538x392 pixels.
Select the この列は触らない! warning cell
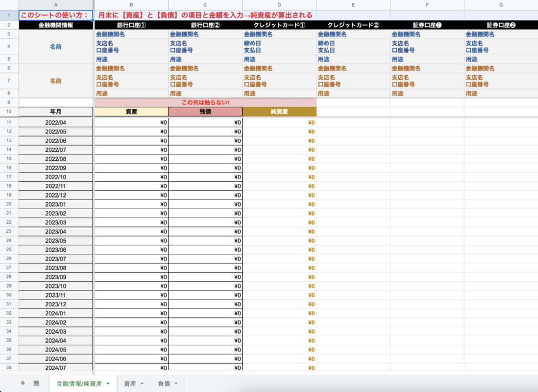click(x=205, y=102)
